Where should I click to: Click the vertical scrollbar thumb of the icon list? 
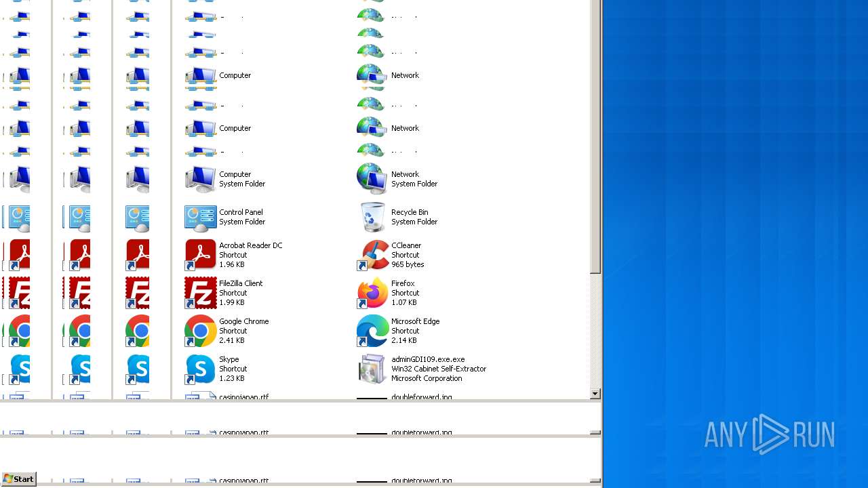(x=595, y=136)
